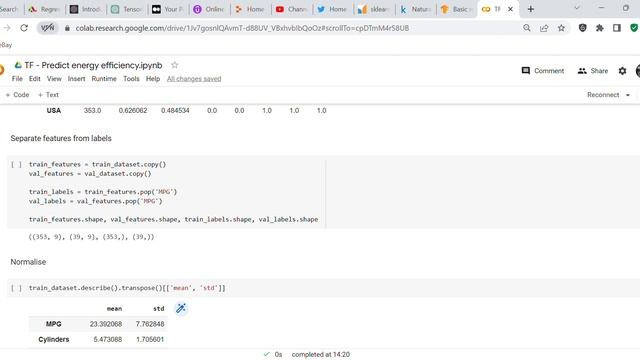The width and height of the screenshot is (640, 360).
Task: Open the Runtime menu
Action: 104,79
